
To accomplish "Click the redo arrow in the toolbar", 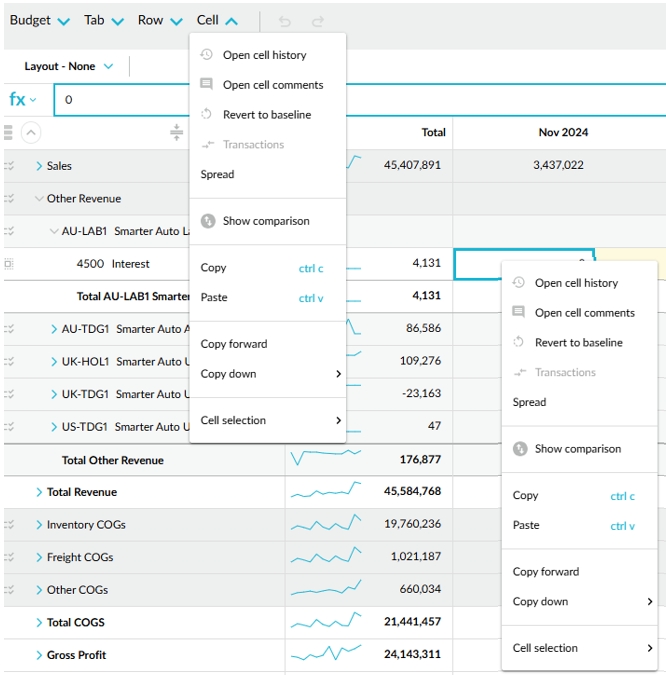I will (318, 21).
